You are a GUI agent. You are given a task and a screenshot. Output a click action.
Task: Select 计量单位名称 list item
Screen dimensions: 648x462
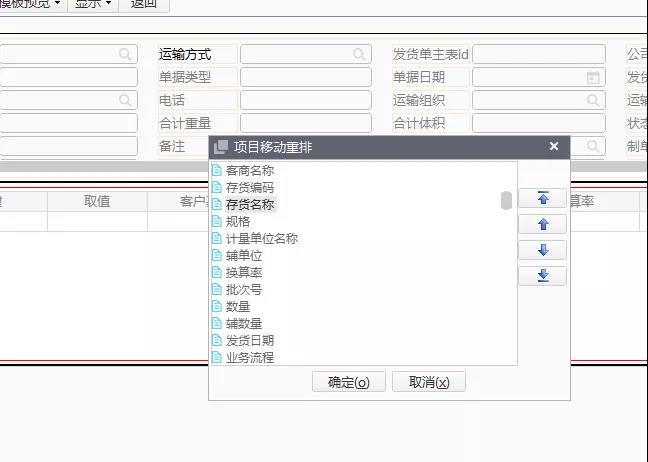[x=261, y=239]
